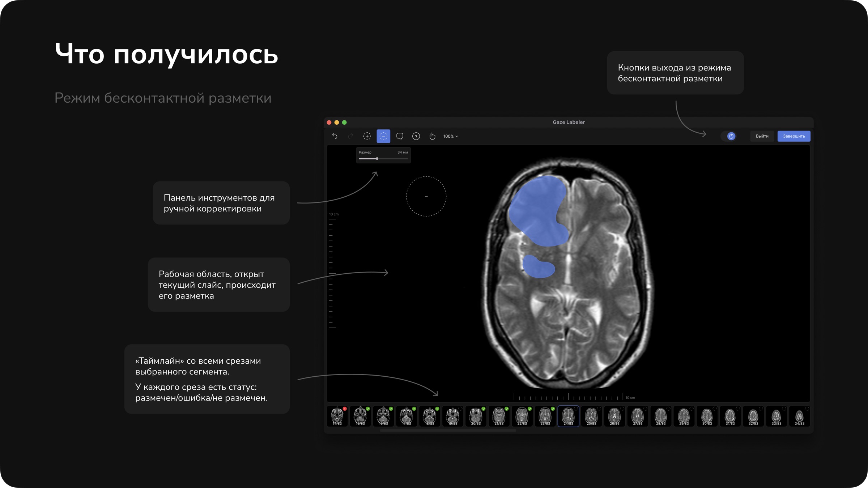Open the comment bubble tool
The width and height of the screenshot is (868, 488).
coord(400,136)
